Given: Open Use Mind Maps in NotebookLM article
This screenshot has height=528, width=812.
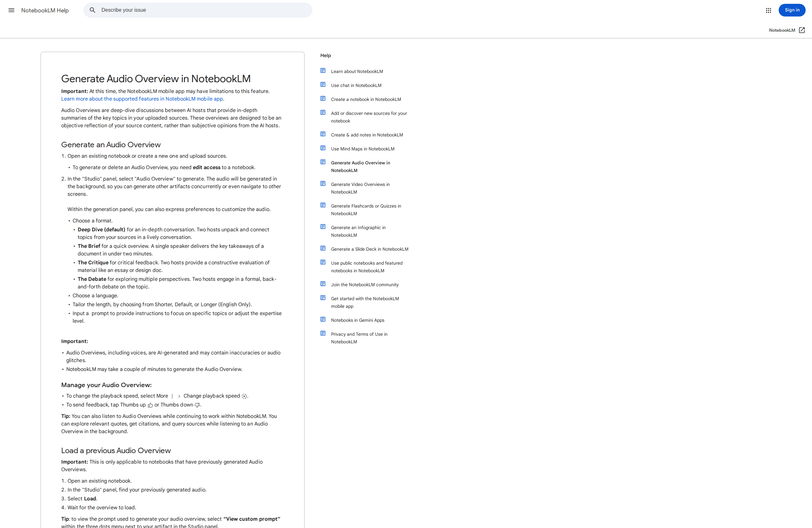Looking at the screenshot, I should pyautogui.click(x=363, y=149).
